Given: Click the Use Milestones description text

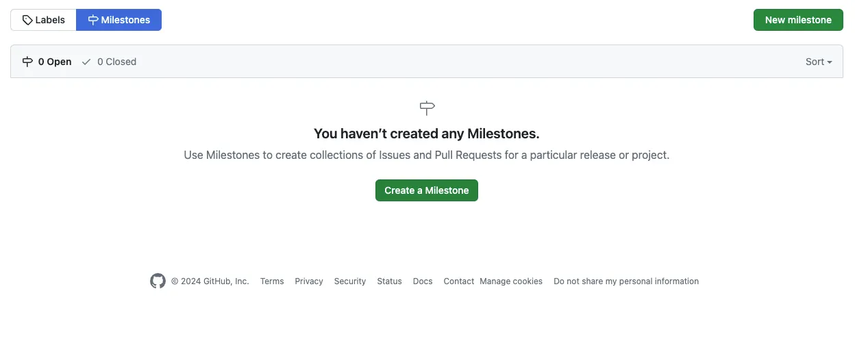Looking at the screenshot, I should (427, 155).
